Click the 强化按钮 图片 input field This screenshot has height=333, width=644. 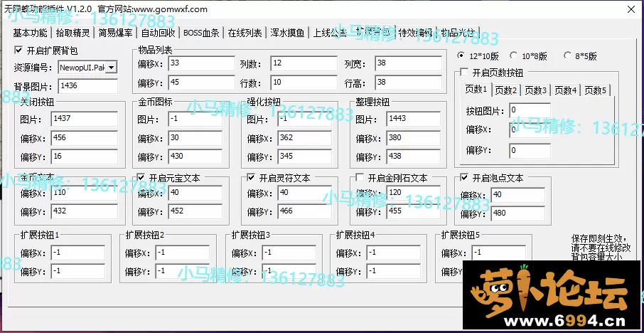tap(305, 119)
